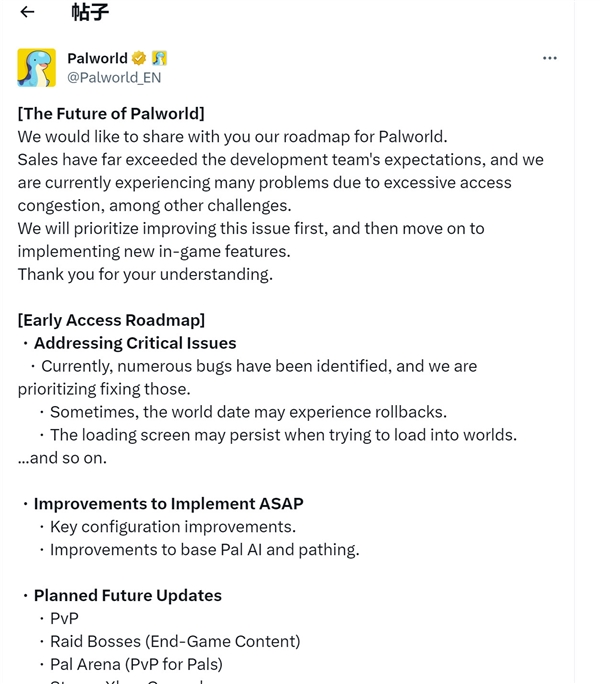
Task: Click the Thank you for your understanding line
Action: (145, 274)
